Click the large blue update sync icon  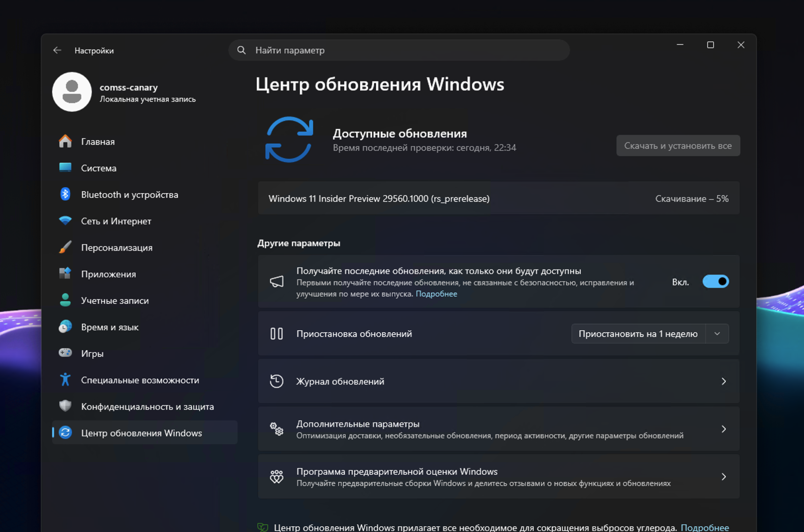pos(289,140)
